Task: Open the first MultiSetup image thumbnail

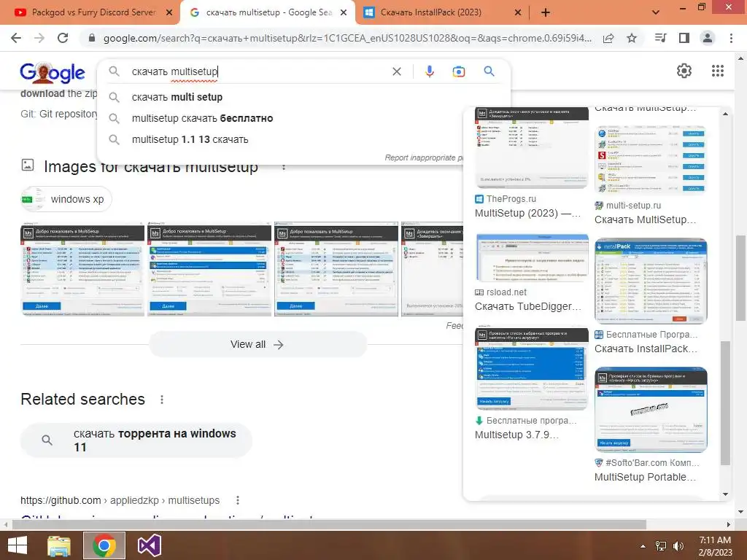Action: tap(82, 268)
